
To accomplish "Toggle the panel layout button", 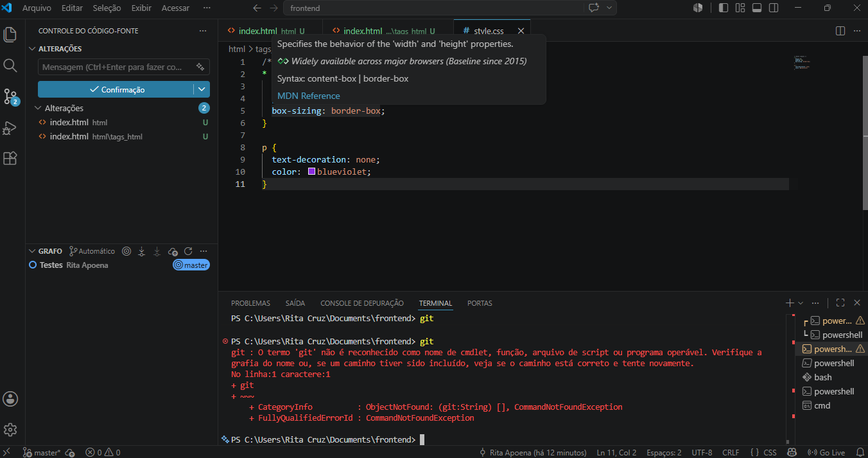I will [757, 8].
